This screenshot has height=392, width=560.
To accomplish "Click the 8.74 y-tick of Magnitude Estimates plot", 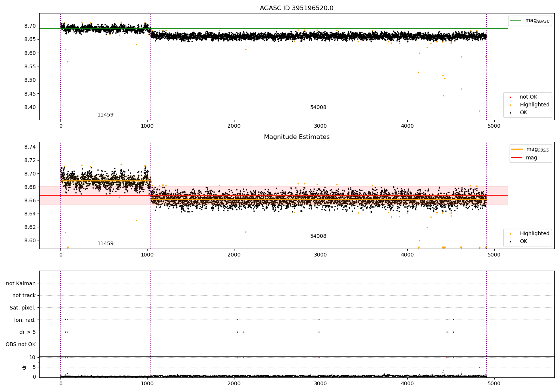I will click(x=30, y=147).
